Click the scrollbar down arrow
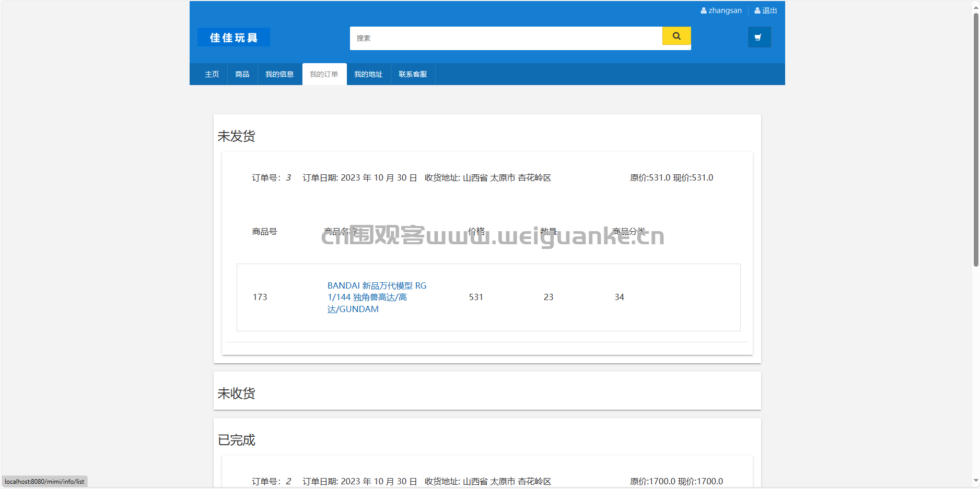The image size is (980, 489). [x=975, y=481]
